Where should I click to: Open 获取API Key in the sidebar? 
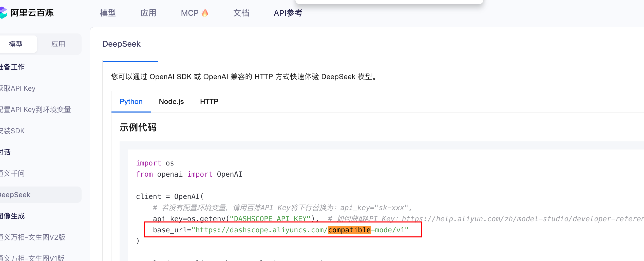tap(18, 88)
